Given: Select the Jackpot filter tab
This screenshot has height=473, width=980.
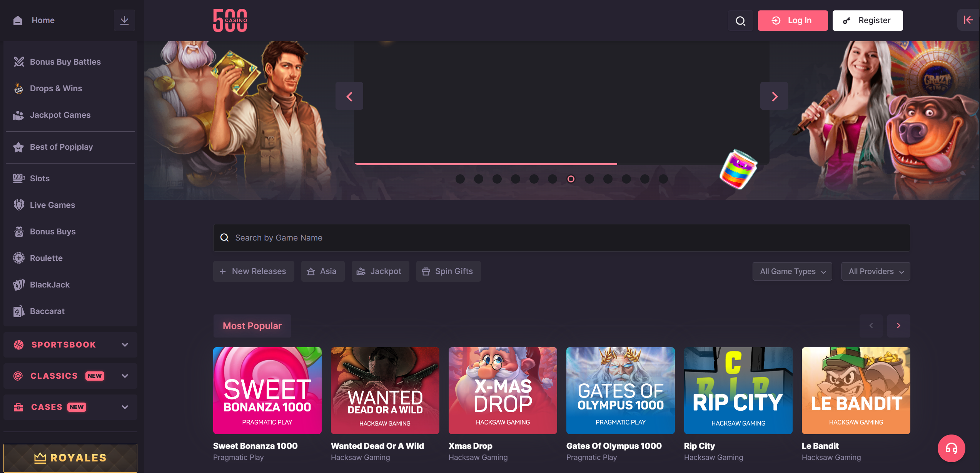Looking at the screenshot, I should tap(380, 271).
